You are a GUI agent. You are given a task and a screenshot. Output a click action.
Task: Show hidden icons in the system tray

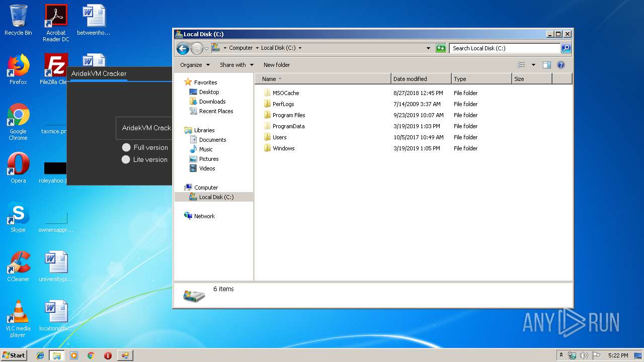[x=561, y=355]
